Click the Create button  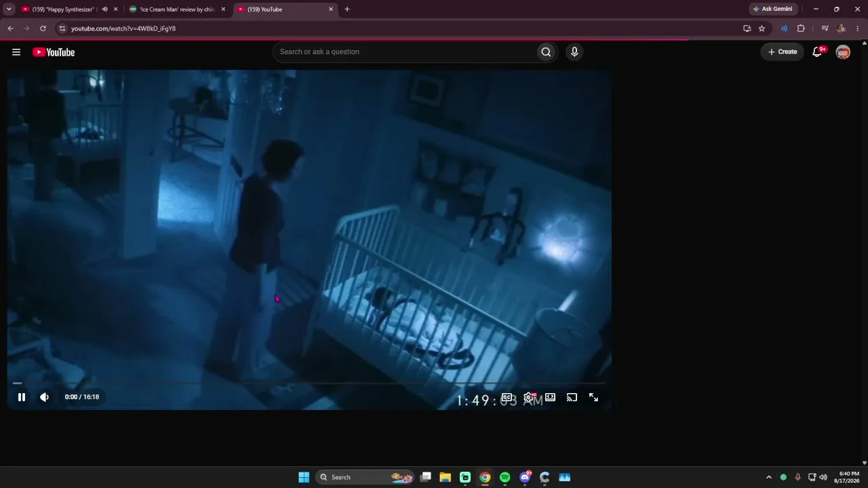[783, 52]
